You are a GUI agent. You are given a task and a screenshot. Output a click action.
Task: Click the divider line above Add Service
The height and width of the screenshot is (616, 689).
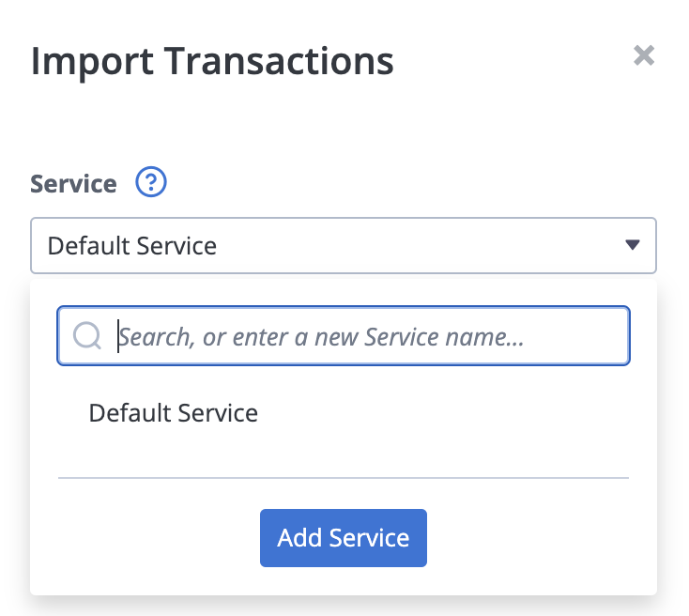344,478
